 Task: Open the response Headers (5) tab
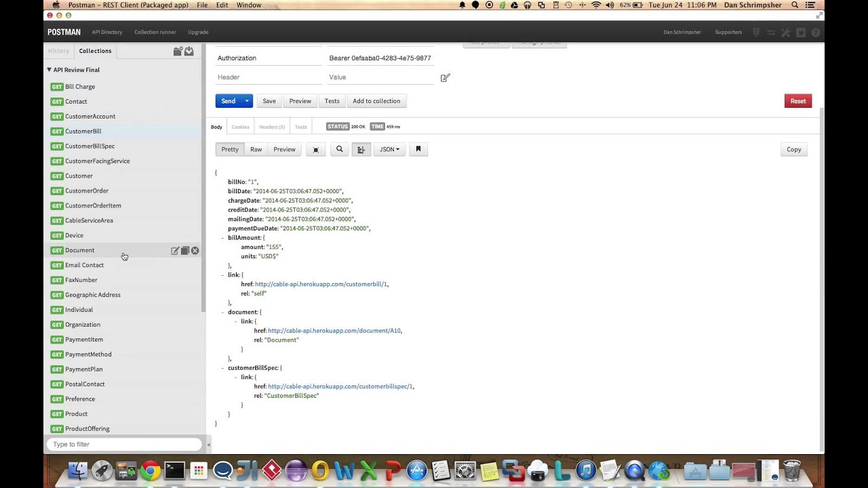(272, 127)
